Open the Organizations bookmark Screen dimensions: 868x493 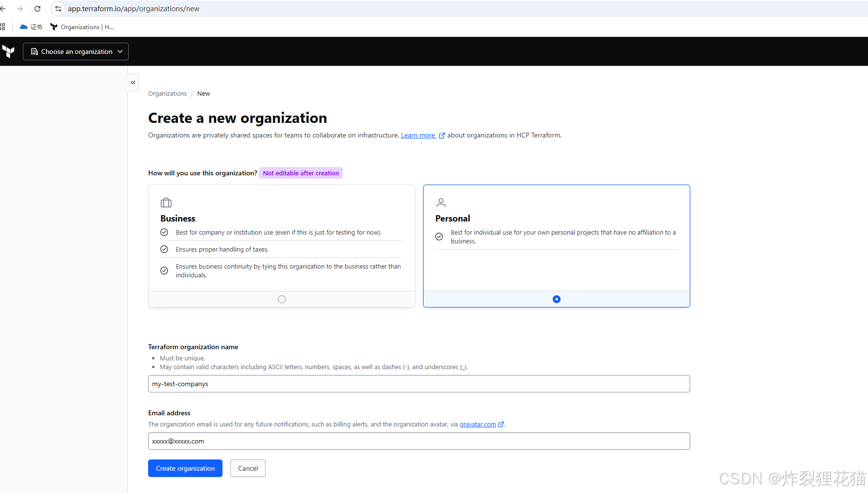pyautogui.click(x=82, y=27)
